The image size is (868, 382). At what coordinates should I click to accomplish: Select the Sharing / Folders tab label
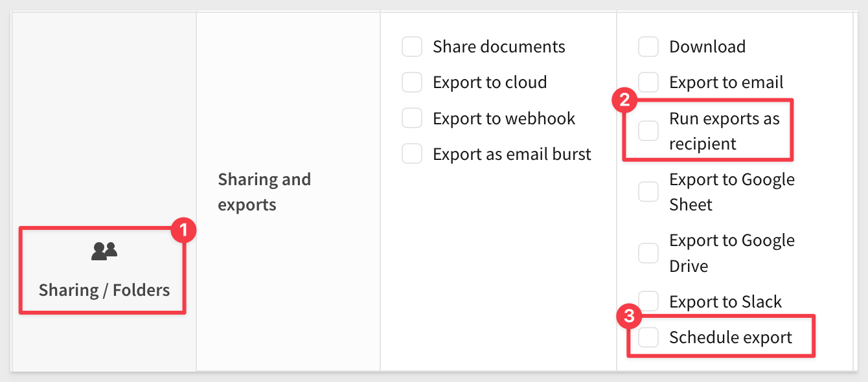click(104, 289)
